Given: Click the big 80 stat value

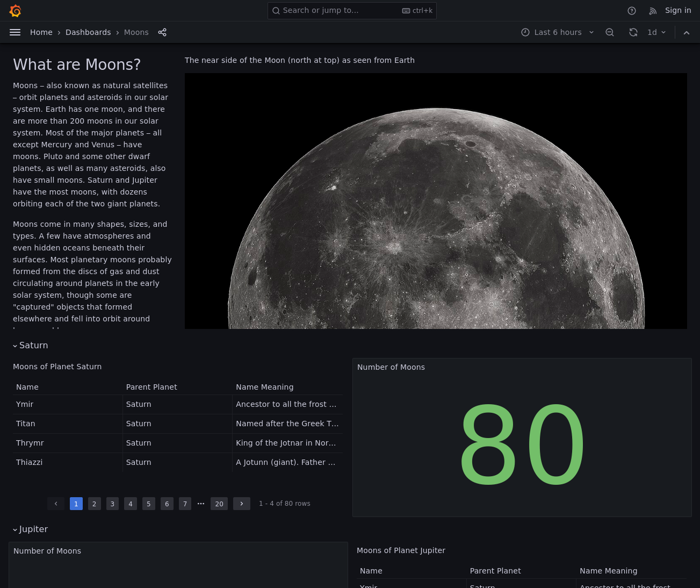Looking at the screenshot, I should point(522,444).
